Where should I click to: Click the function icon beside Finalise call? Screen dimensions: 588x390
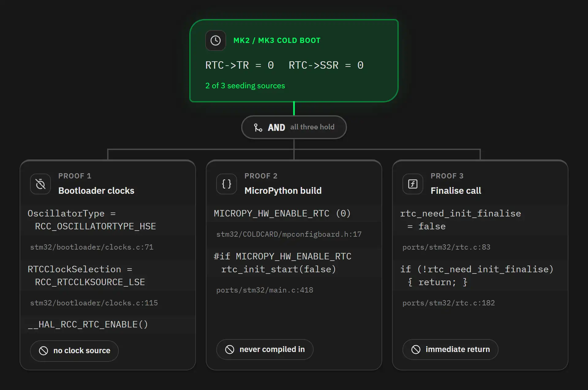[413, 184]
